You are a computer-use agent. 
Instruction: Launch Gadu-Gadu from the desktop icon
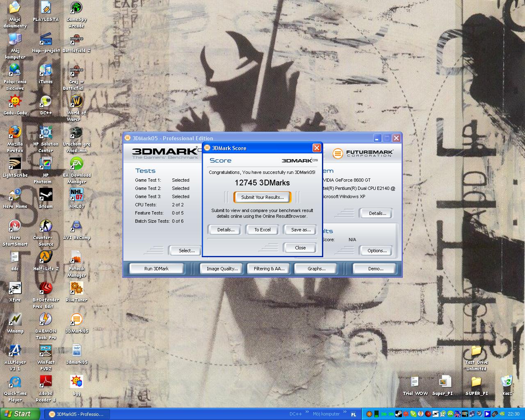click(15, 105)
